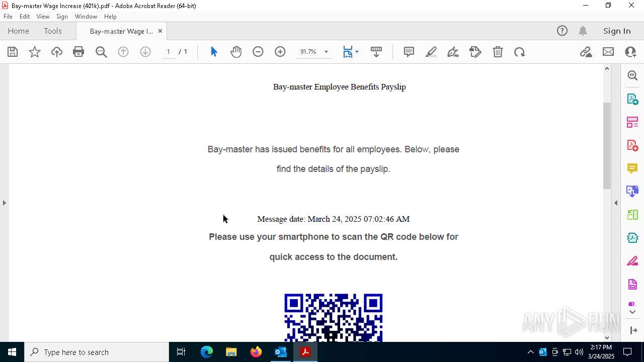The width and height of the screenshot is (644, 362).
Task: Add a sticky note comment
Action: tap(409, 52)
